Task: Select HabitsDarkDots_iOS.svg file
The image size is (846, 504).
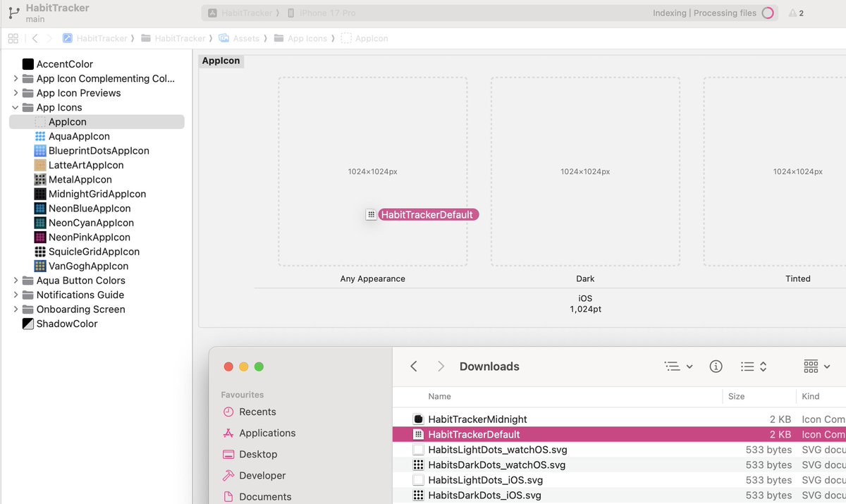Action: 619,495
